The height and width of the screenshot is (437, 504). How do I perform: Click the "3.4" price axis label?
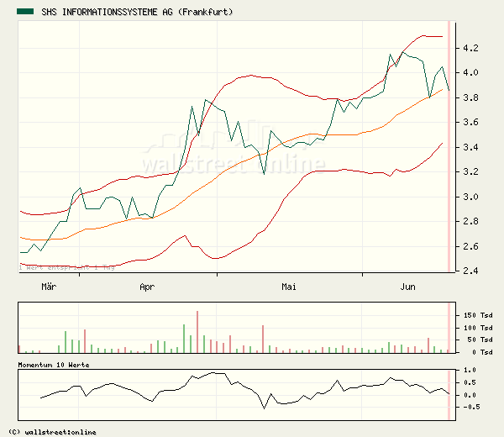[x=470, y=147]
